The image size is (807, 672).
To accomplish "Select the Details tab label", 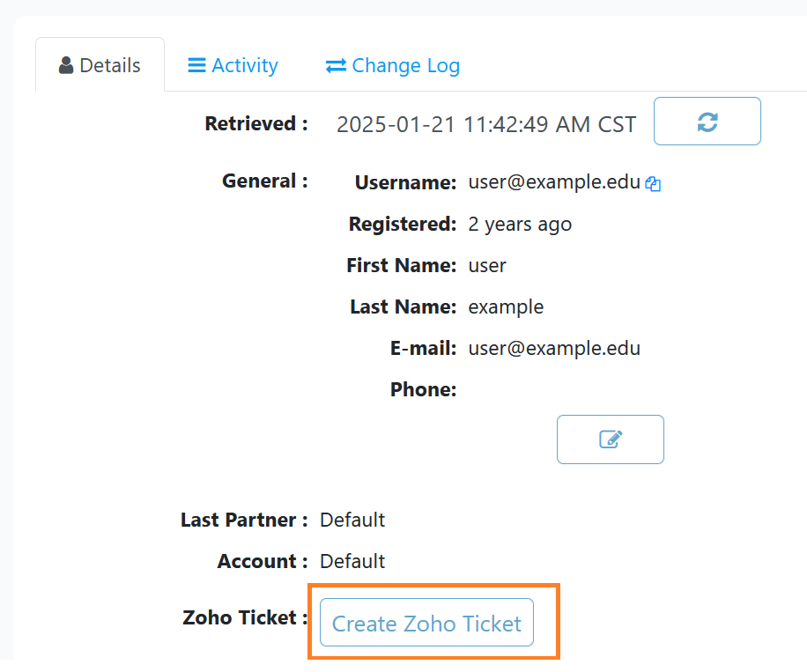I will click(x=110, y=65).
